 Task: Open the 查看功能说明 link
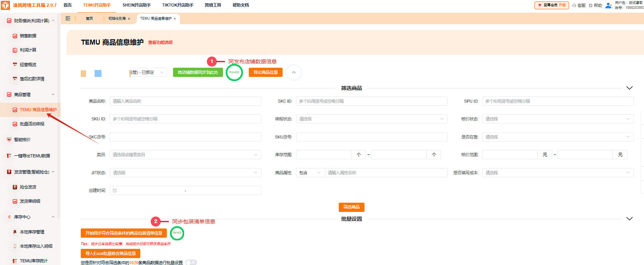pyautogui.click(x=160, y=43)
